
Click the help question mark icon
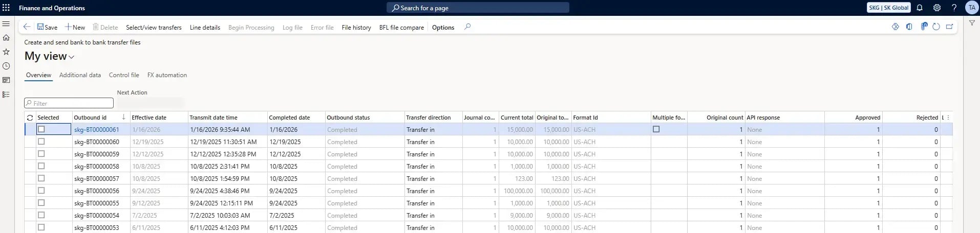pos(954,8)
